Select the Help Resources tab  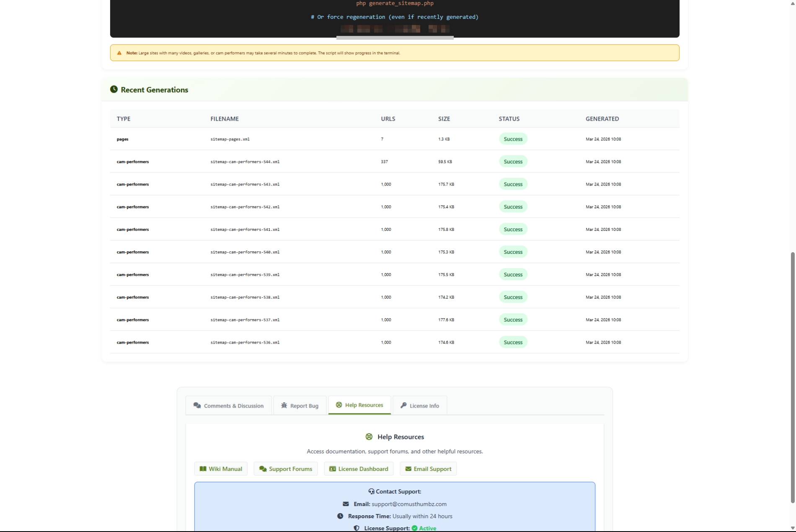coord(359,405)
